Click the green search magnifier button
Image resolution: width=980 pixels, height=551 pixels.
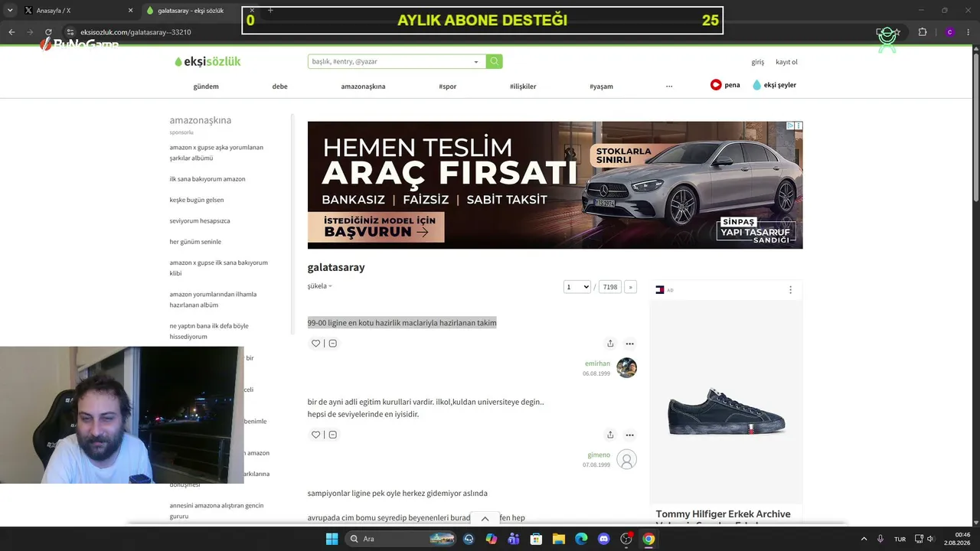coord(495,61)
